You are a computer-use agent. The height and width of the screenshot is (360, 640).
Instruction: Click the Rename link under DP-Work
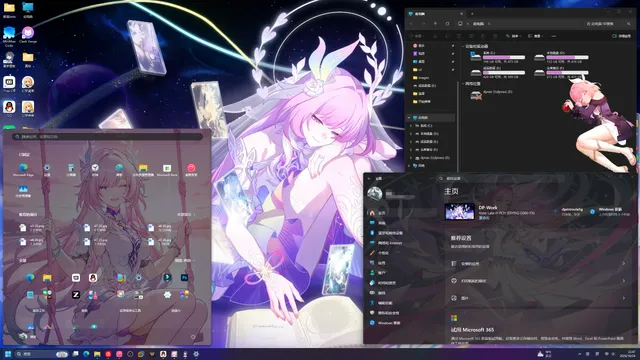(484, 218)
